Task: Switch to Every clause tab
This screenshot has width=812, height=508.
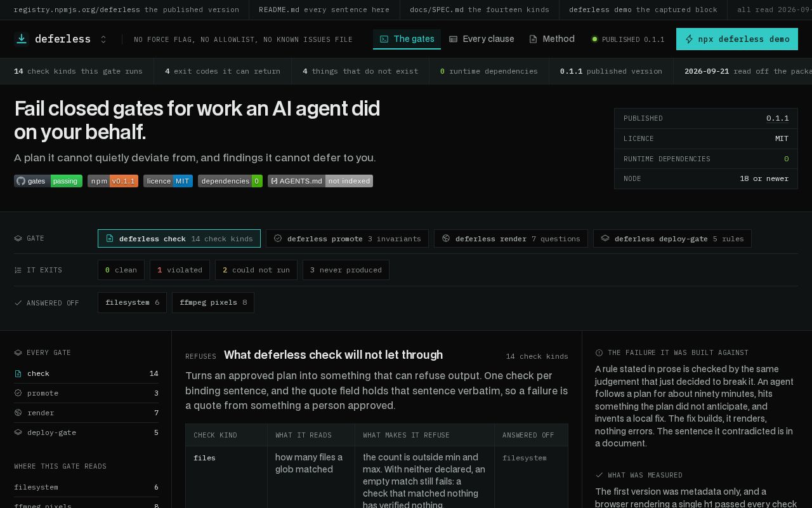Action: (x=481, y=39)
